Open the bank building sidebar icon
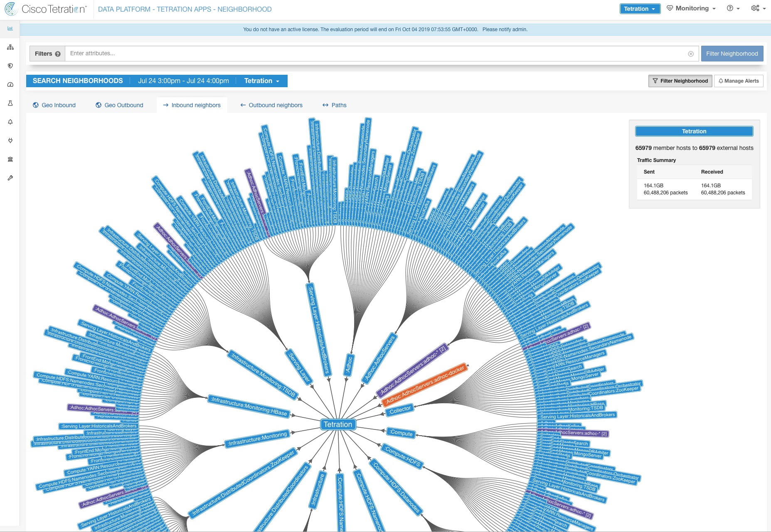This screenshot has width=771, height=532. (x=10, y=159)
